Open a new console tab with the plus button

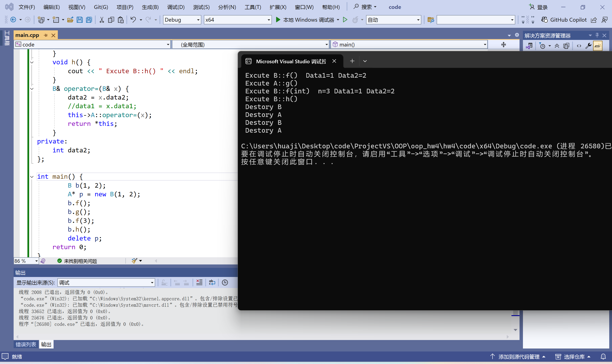click(x=352, y=61)
